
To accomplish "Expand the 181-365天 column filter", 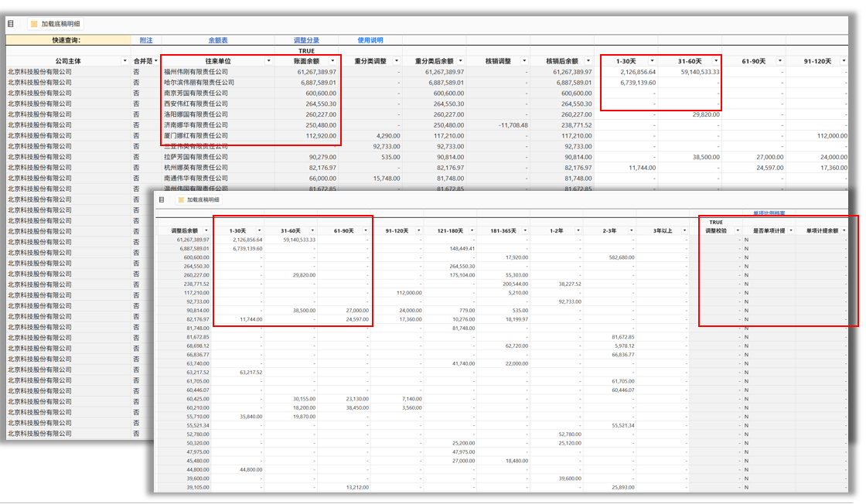I will tap(525, 231).
